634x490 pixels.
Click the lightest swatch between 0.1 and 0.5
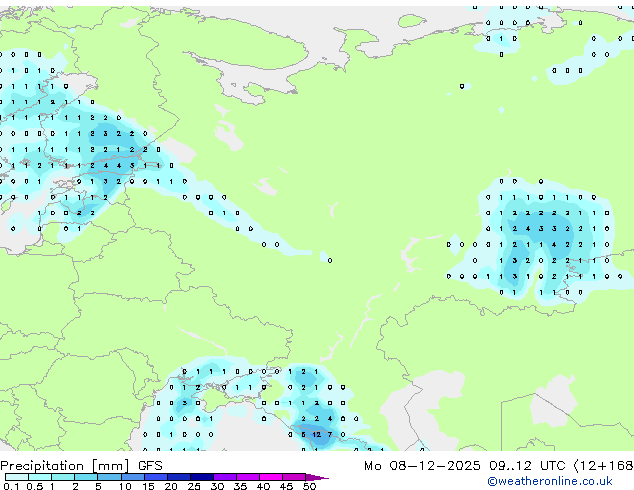click(x=17, y=477)
